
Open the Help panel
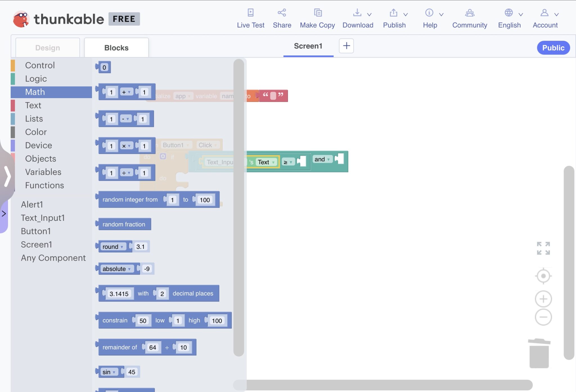[430, 18]
